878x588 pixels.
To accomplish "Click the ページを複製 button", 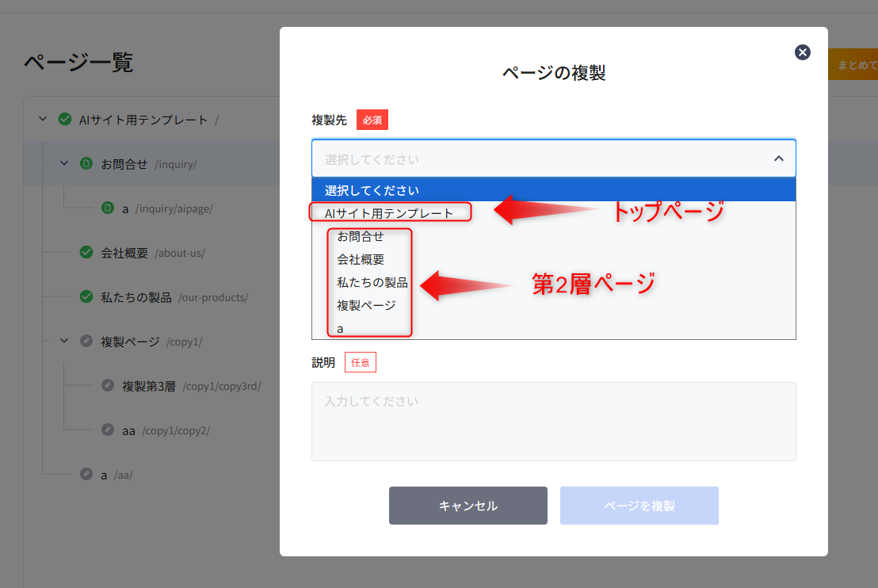I will point(639,506).
